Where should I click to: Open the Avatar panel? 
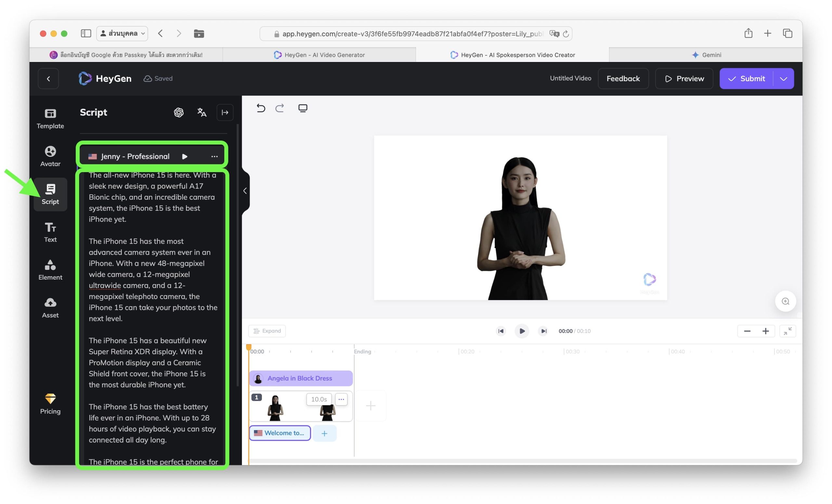coord(50,156)
